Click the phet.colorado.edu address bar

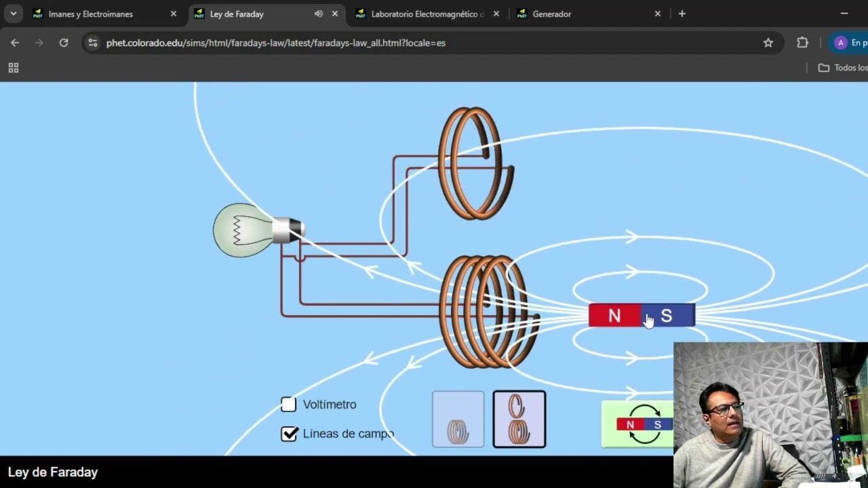[x=434, y=43]
